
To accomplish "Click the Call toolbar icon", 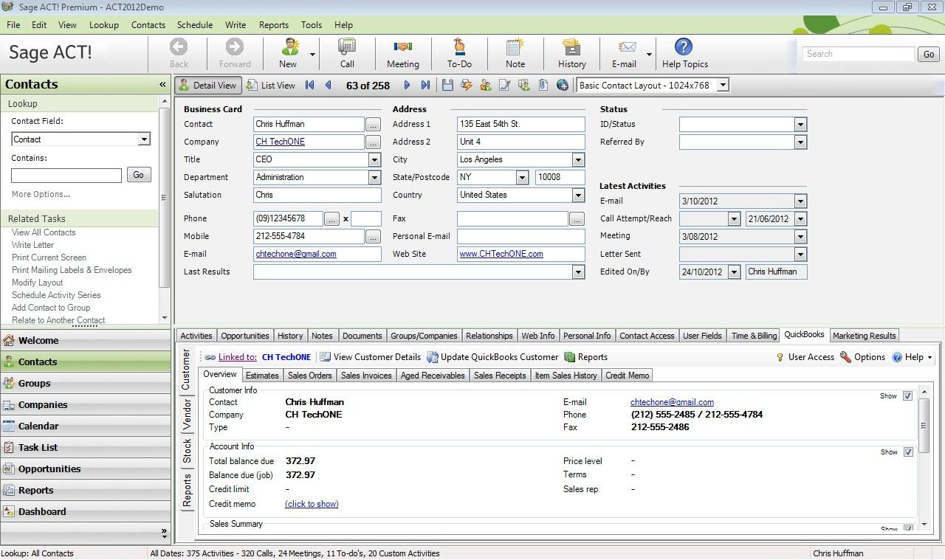I will click(347, 48).
